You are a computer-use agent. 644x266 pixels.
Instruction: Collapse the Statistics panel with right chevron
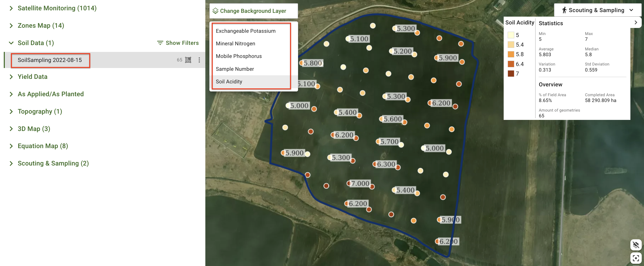(636, 22)
